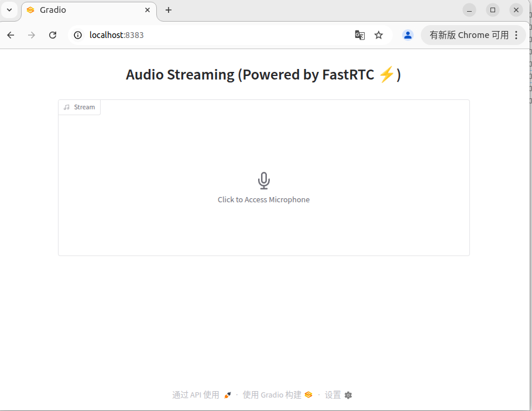Click the rocket icon next to API link
The width and height of the screenshot is (532, 411).
(227, 395)
